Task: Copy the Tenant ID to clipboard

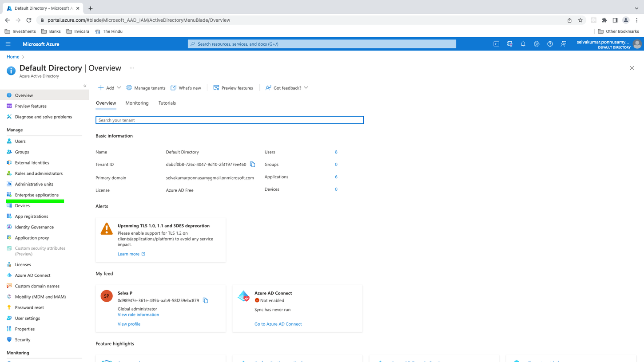Action: pyautogui.click(x=253, y=165)
